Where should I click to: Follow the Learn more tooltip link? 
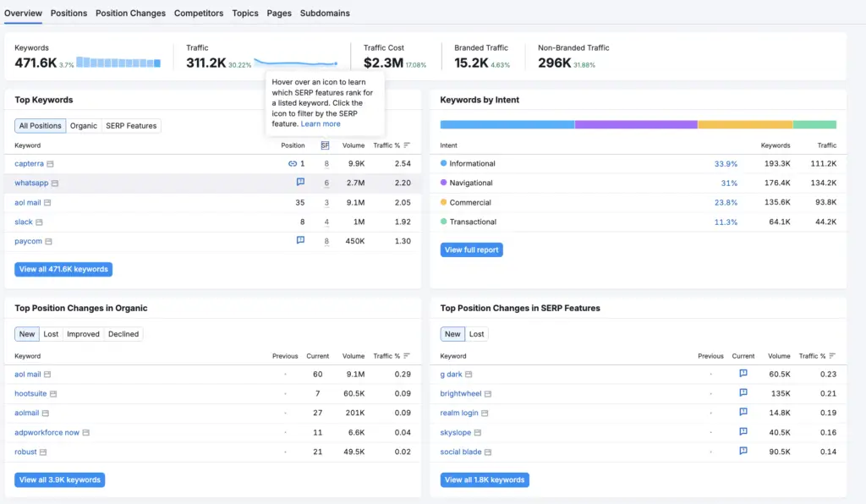coord(321,123)
